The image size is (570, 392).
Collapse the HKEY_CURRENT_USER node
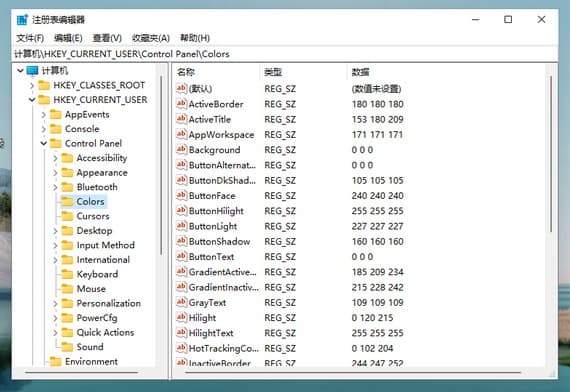[32, 100]
